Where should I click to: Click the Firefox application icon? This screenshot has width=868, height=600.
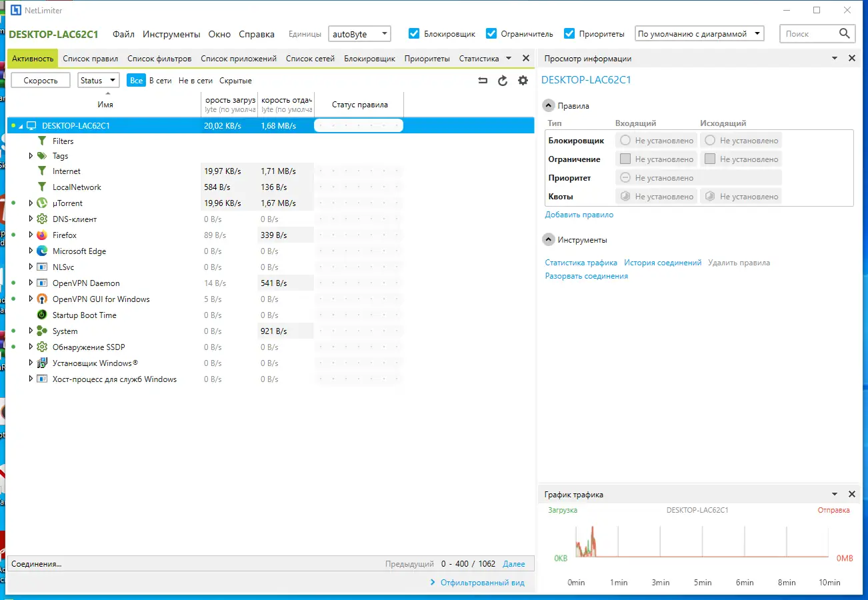point(41,235)
